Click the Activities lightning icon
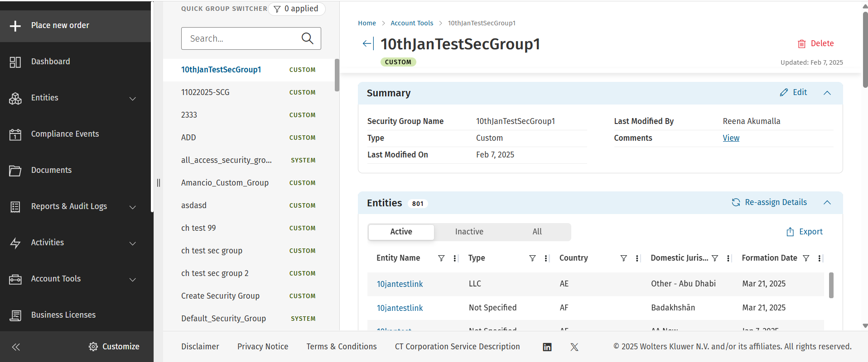This screenshot has height=362, width=868. [x=15, y=243]
